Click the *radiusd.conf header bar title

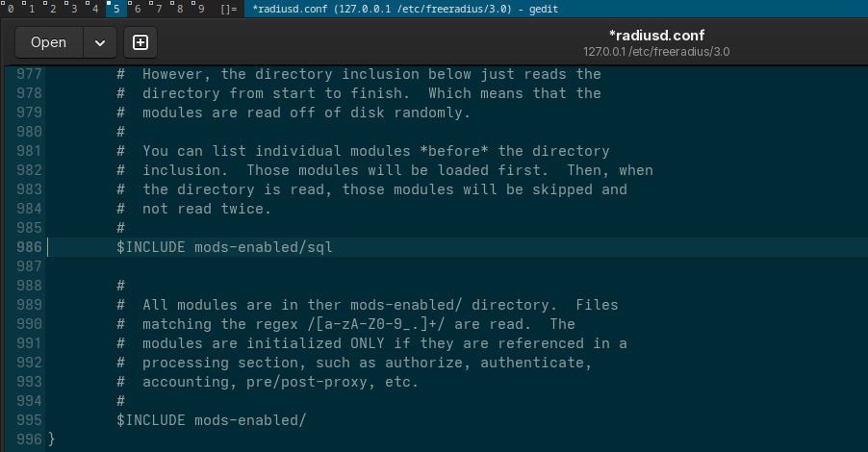click(x=656, y=35)
